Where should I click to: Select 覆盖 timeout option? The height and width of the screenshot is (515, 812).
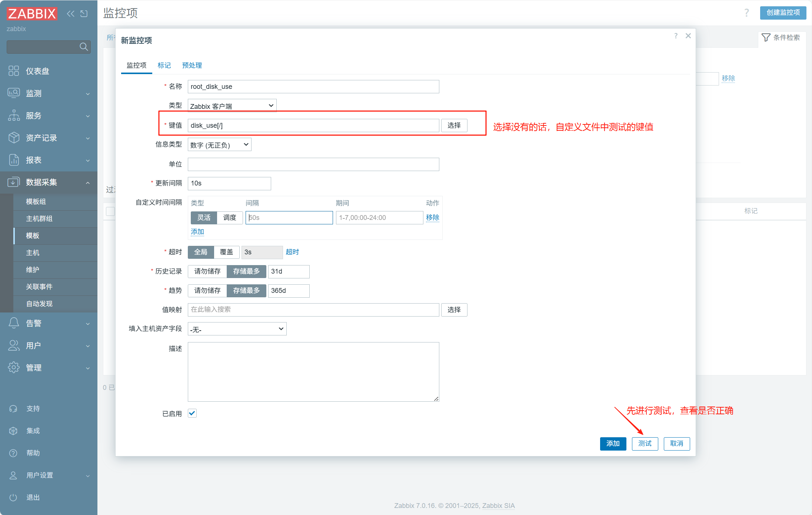[x=227, y=252]
